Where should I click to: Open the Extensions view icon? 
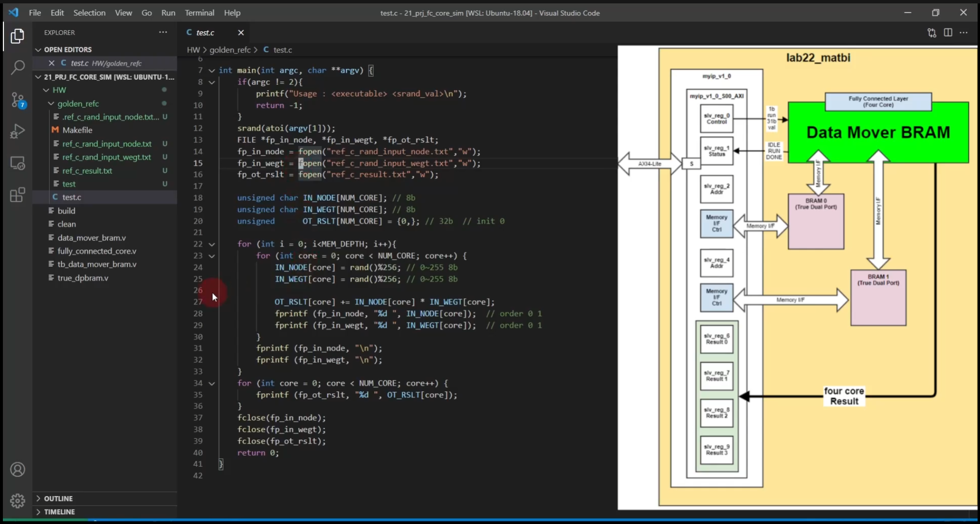tap(18, 195)
